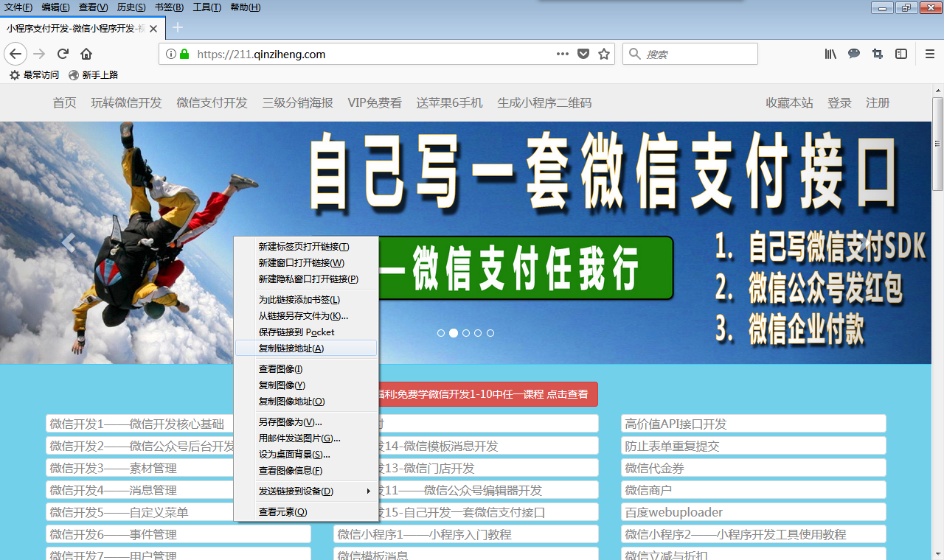
Task: Open the 工具 menu
Action: click(207, 7)
